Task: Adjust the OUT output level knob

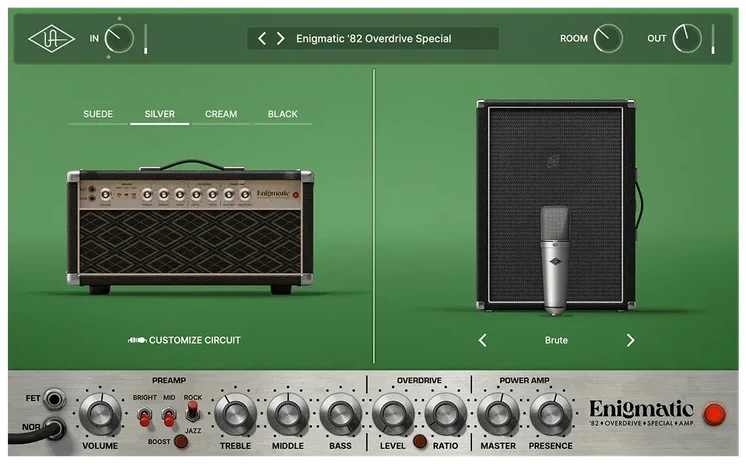Action: tap(687, 39)
